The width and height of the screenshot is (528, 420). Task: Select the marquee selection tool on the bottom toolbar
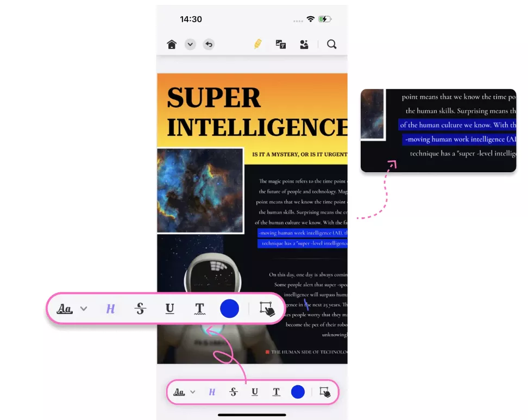coord(324,392)
